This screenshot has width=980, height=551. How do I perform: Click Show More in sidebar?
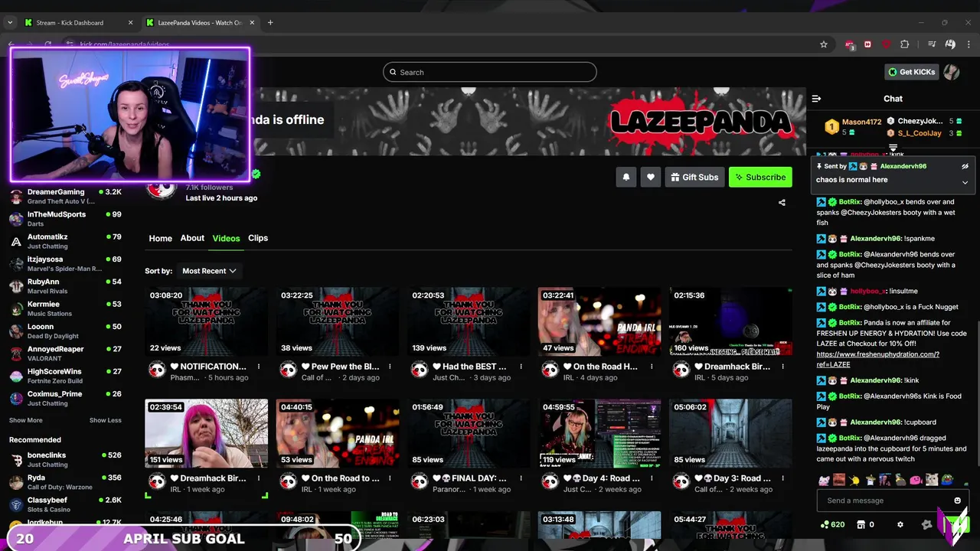[26, 420]
